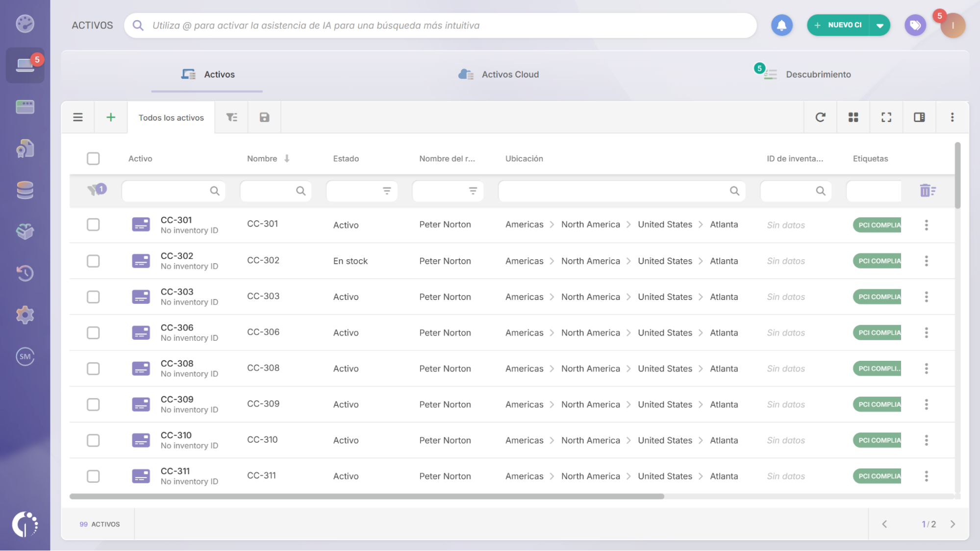Toggle the select all header checkbox
Screen dimensions: 980x551
pyautogui.click(x=93, y=158)
